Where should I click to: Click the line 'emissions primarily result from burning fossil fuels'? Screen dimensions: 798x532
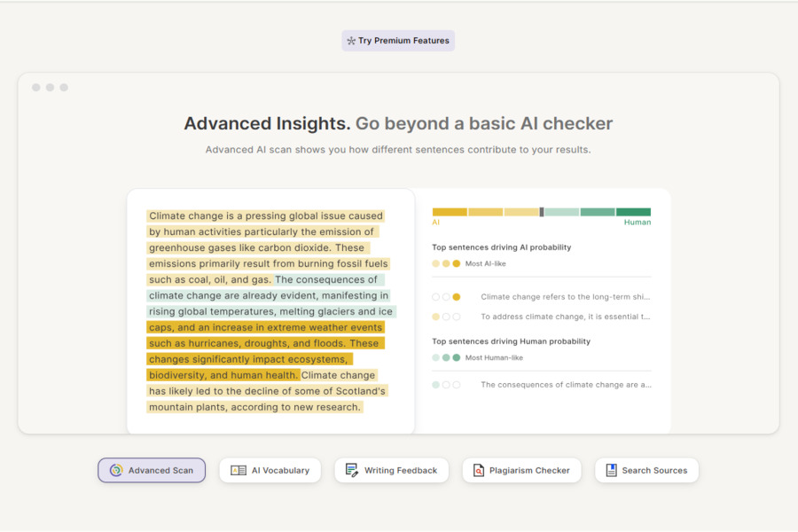click(268, 263)
